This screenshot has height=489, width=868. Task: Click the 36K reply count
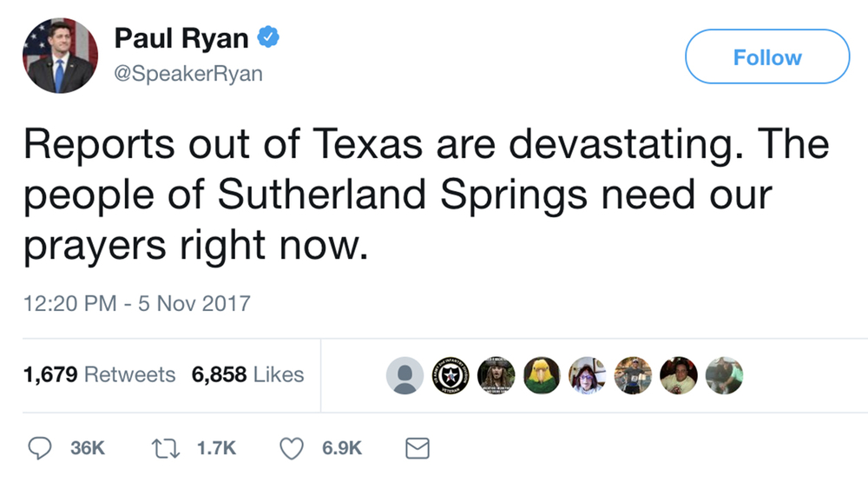coord(87,447)
